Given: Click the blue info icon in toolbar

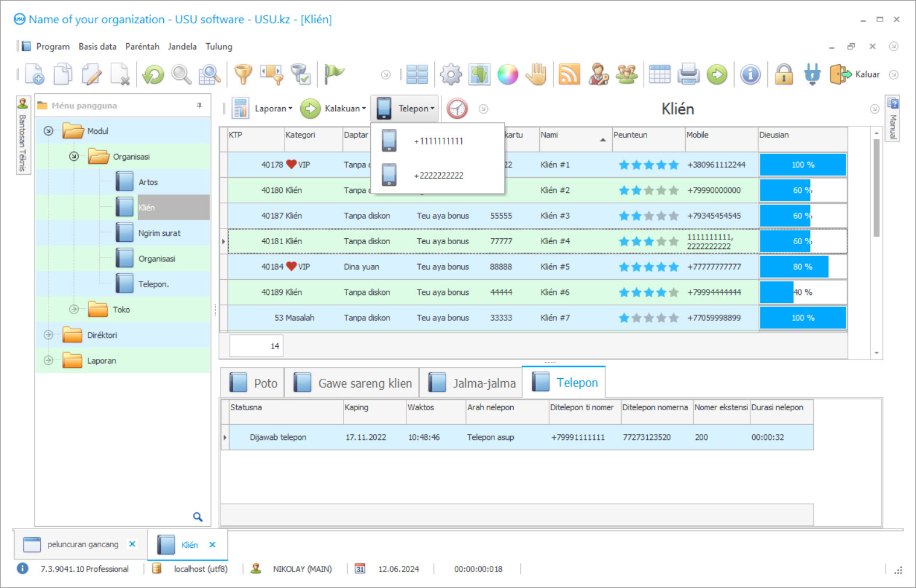Looking at the screenshot, I should tap(750, 75).
